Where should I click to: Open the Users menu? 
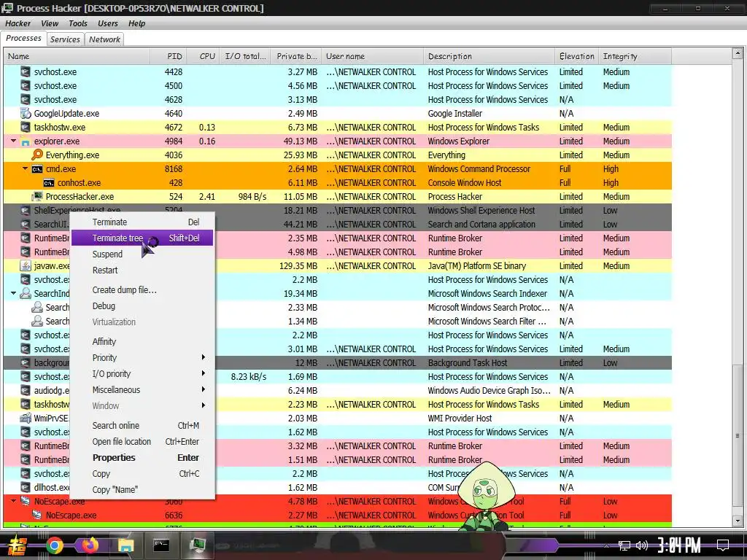pyautogui.click(x=108, y=23)
